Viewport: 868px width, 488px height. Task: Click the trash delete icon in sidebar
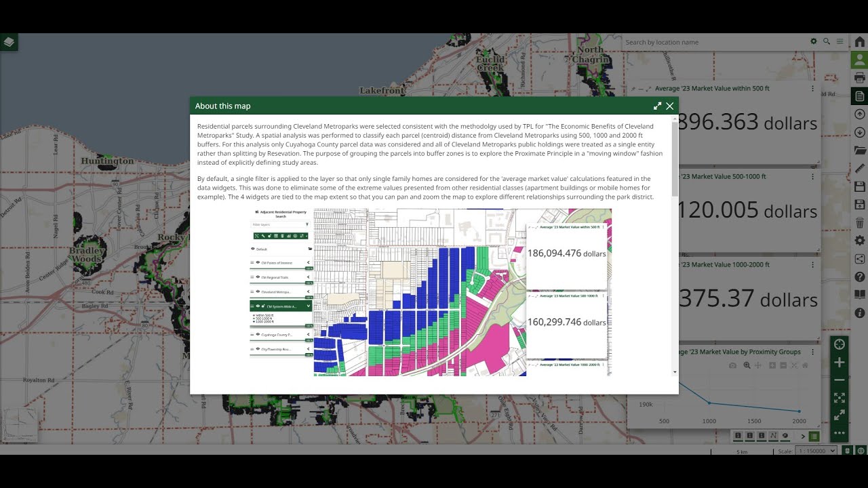click(859, 222)
